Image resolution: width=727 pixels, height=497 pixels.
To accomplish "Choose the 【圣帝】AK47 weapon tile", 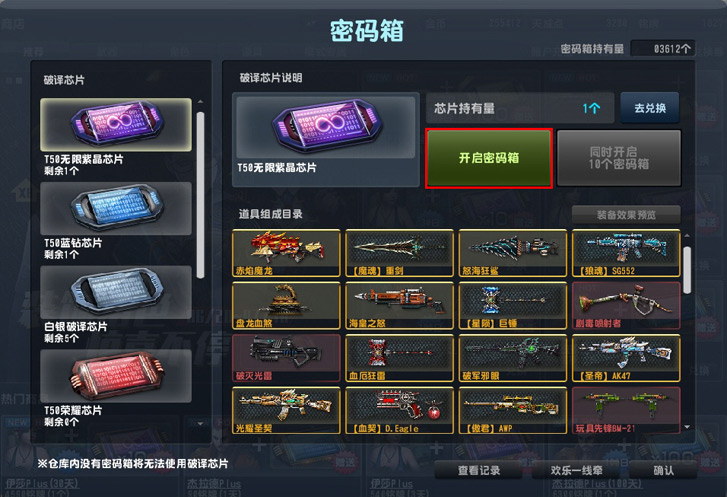I will coord(626,358).
